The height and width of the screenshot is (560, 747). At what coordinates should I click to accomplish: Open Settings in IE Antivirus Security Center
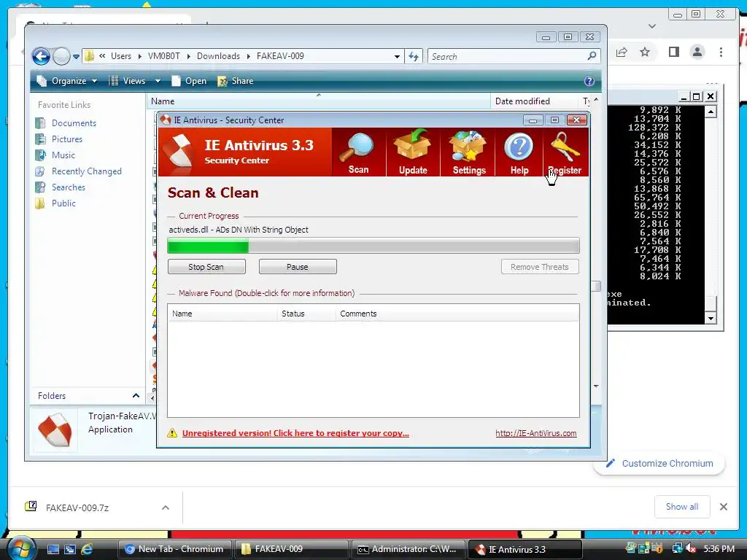tap(469, 152)
